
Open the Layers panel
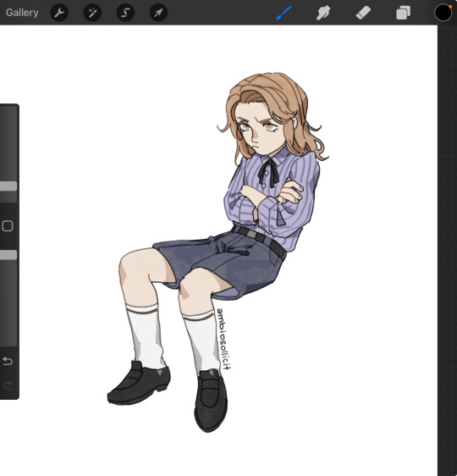coord(403,13)
